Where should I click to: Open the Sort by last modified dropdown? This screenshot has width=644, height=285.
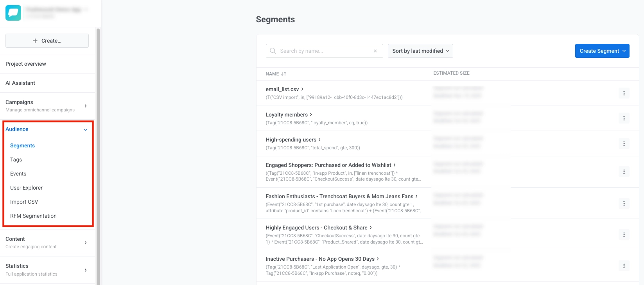coord(420,51)
